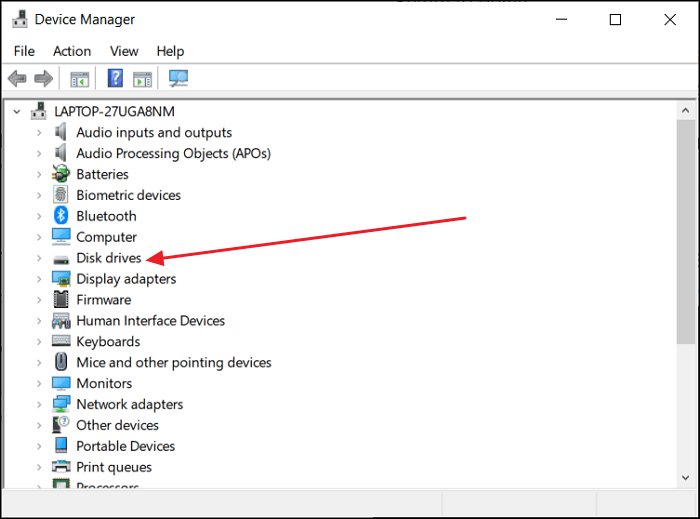Click the Audio inputs and outputs speaker icon
This screenshot has width=700, height=519.
[x=61, y=132]
